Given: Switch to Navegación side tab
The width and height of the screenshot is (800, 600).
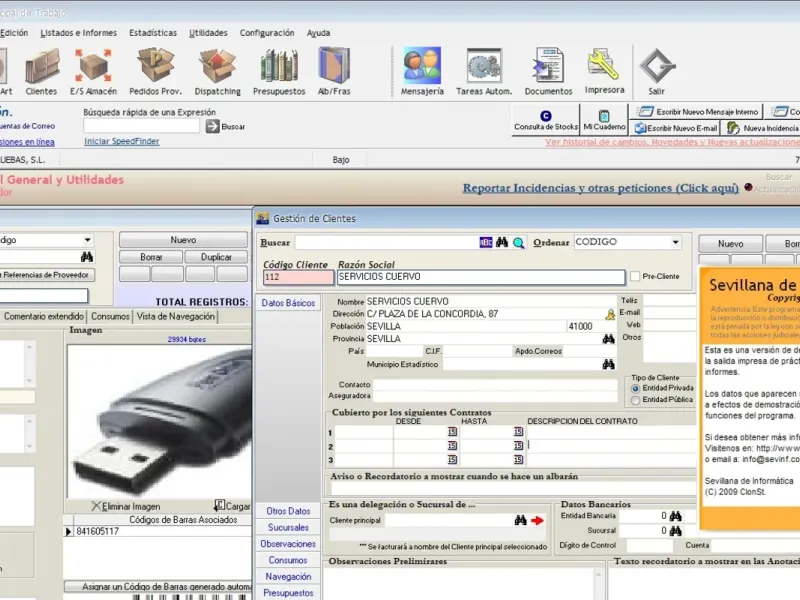Looking at the screenshot, I should tap(288, 576).
